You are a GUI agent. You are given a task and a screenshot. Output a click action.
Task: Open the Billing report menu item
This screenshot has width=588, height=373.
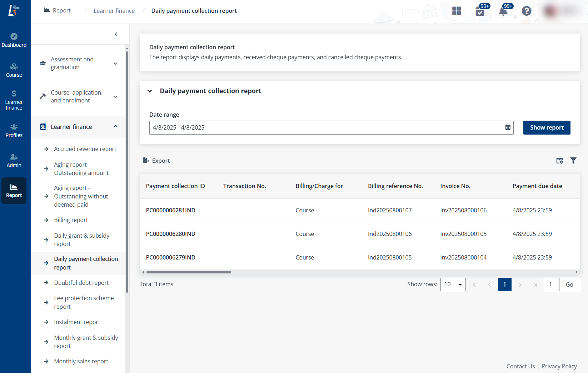[x=71, y=220]
